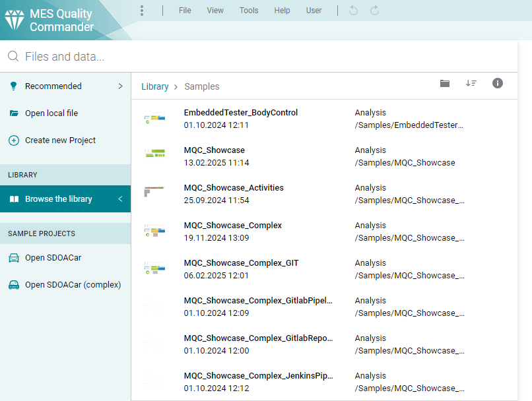Viewport: 532px width, 401px height.
Task: Open the three-dot overflow menu in the header
Action: 142,11
